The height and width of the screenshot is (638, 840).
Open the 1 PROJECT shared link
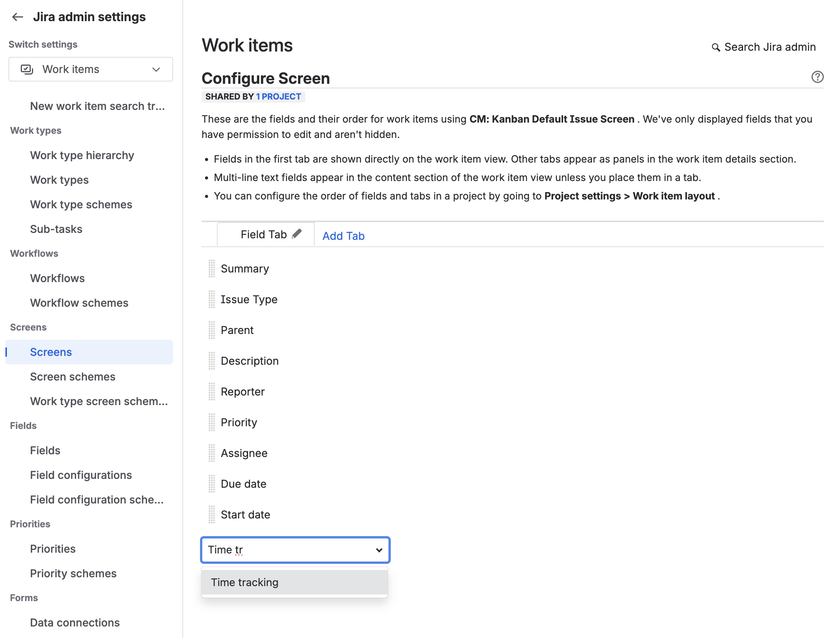click(278, 96)
